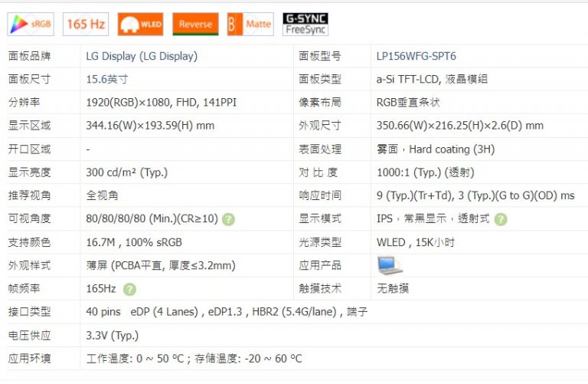Select panel type a-Si TFT-LCD value
Screen dimensions: 588x384
click(x=432, y=79)
